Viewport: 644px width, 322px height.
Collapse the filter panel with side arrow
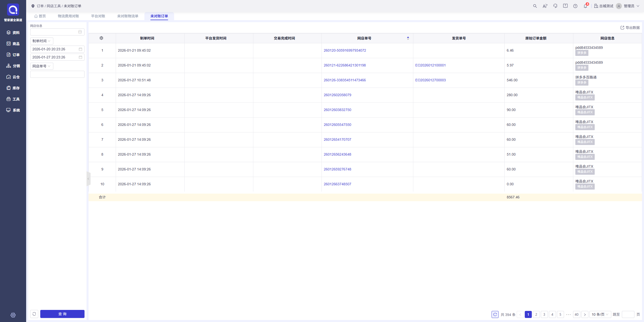(x=88, y=179)
